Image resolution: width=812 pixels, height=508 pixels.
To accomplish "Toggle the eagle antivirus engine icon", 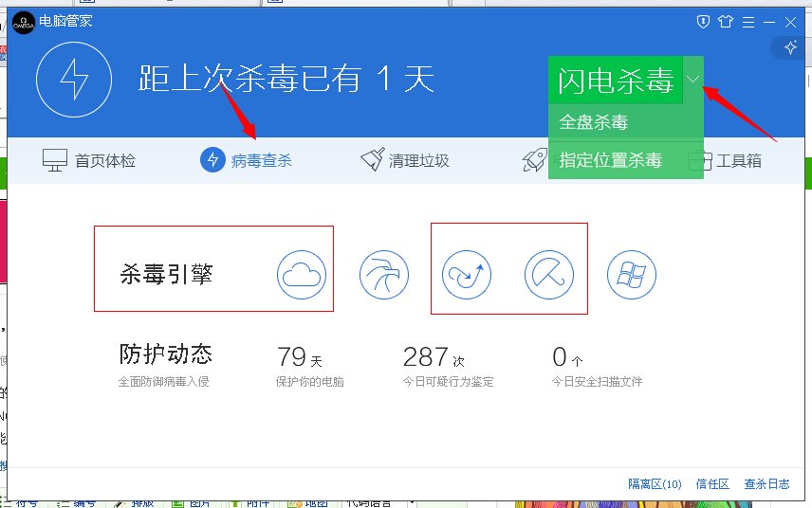I will 384,275.
